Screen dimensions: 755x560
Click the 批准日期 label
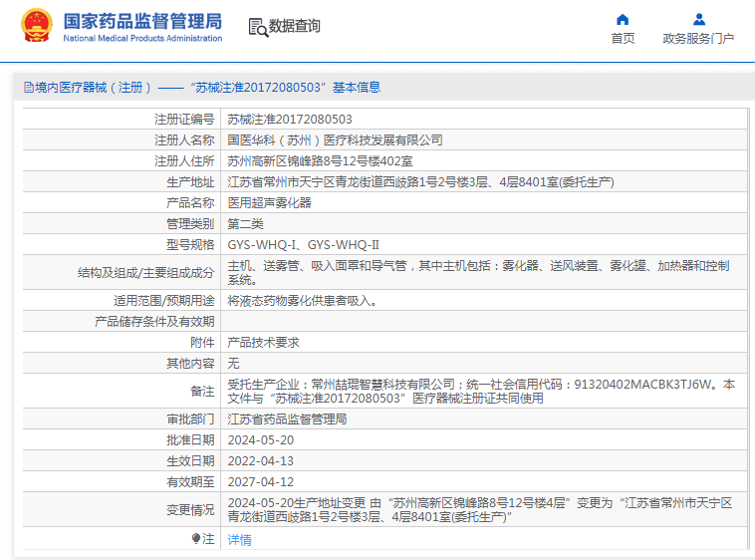(x=190, y=440)
